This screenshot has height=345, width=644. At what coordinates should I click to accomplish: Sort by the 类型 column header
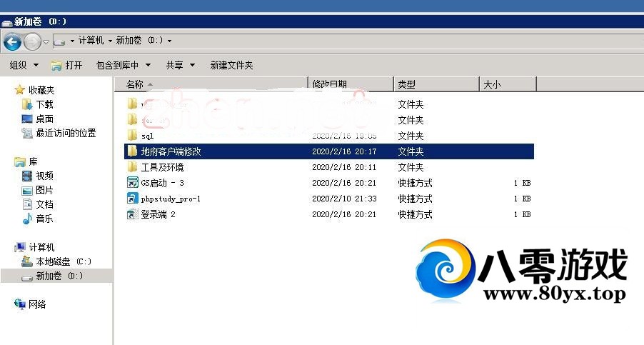436,84
